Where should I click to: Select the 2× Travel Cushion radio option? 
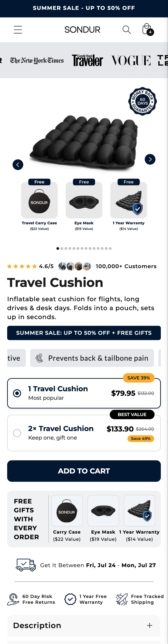pyautogui.click(x=17, y=433)
